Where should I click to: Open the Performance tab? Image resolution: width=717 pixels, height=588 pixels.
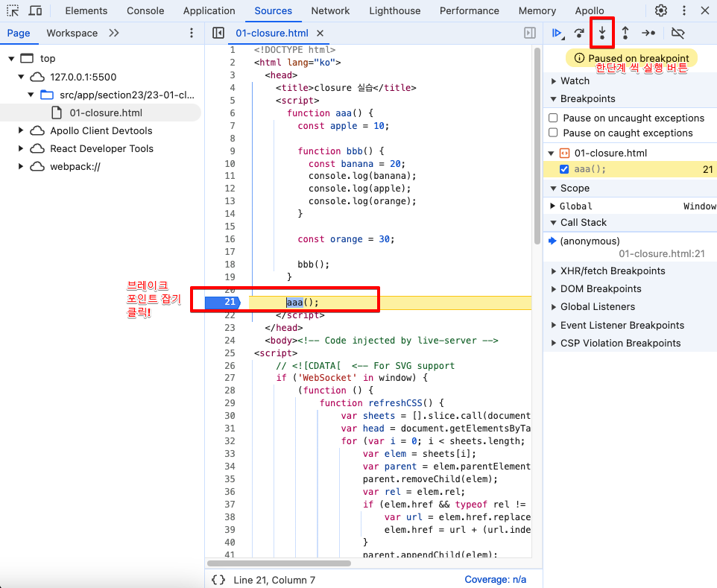pyautogui.click(x=469, y=10)
